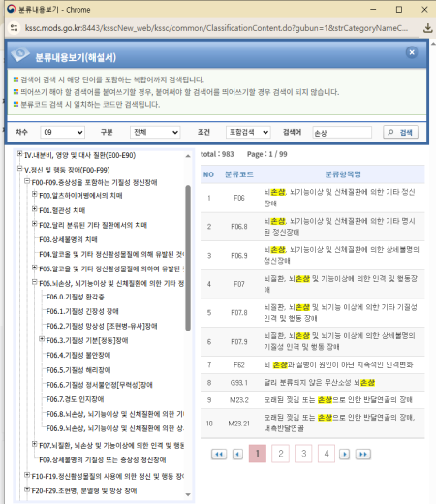The height and width of the screenshot is (504, 436).
Task: Select F06.7.경도 인지장애 item
Action: (x=75, y=399)
